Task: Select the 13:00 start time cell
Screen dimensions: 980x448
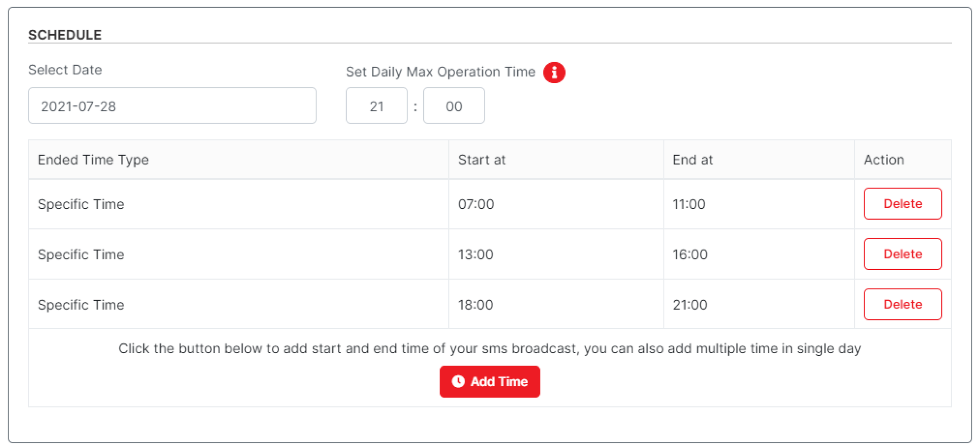Action: (x=476, y=254)
